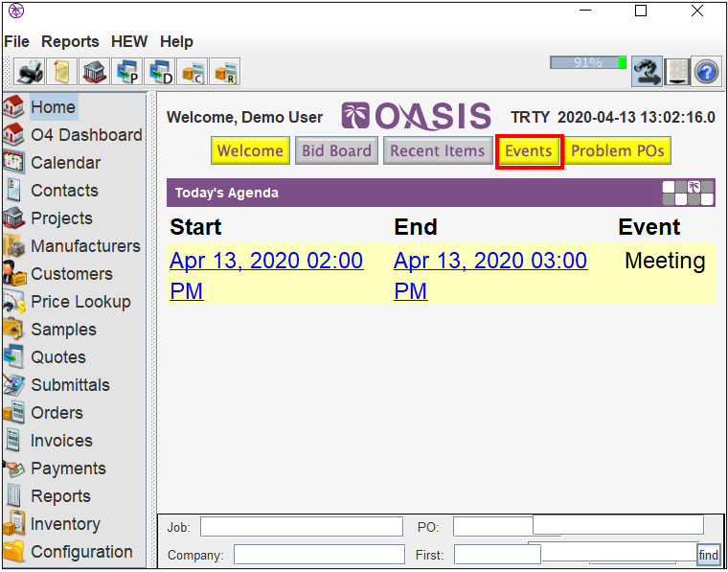The image size is (728, 572).
Task: Click the Calendar sidebar icon
Action: pyautogui.click(x=13, y=163)
